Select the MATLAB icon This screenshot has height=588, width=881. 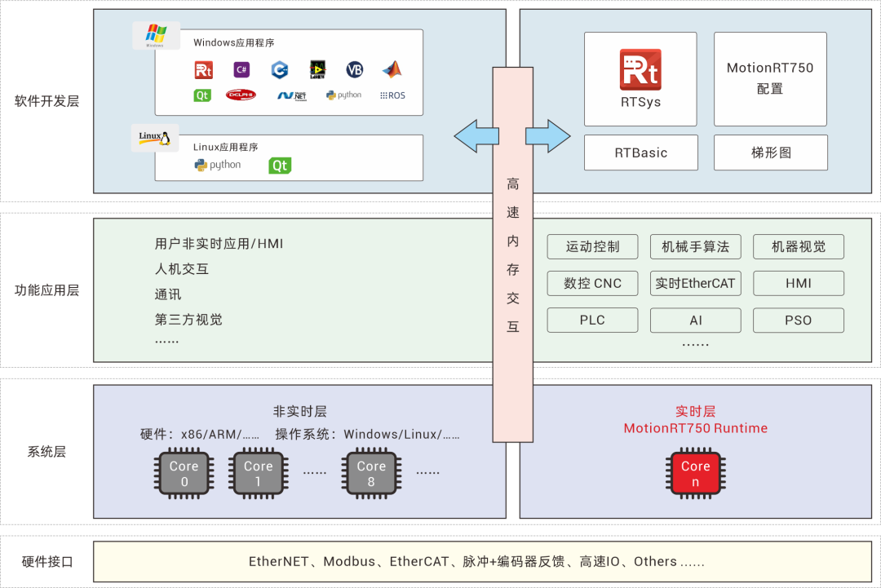coord(392,70)
